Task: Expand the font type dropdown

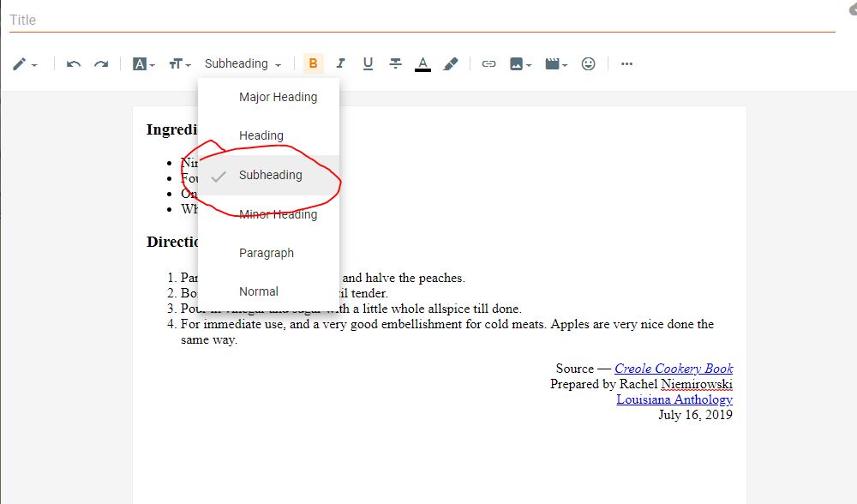Action: click(144, 64)
